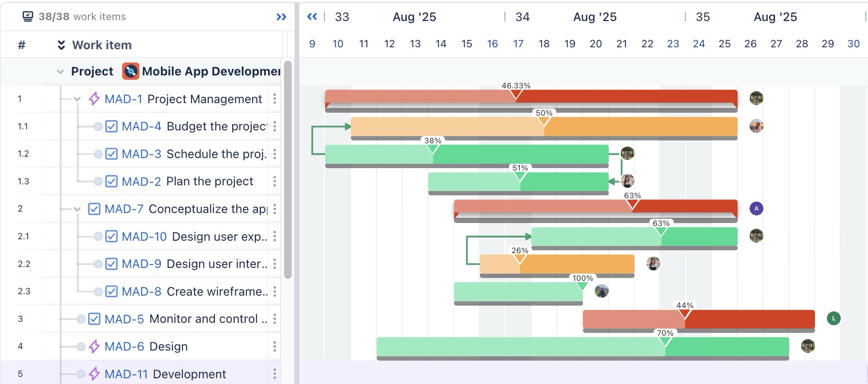
Task: Collapse all rows via Work item double-chevron
Action: 61,45
